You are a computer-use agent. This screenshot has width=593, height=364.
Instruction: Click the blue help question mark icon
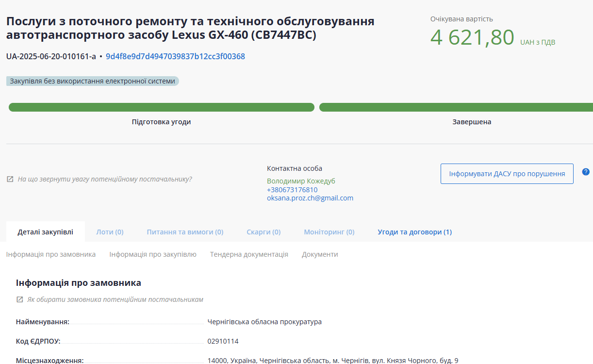click(586, 172)
